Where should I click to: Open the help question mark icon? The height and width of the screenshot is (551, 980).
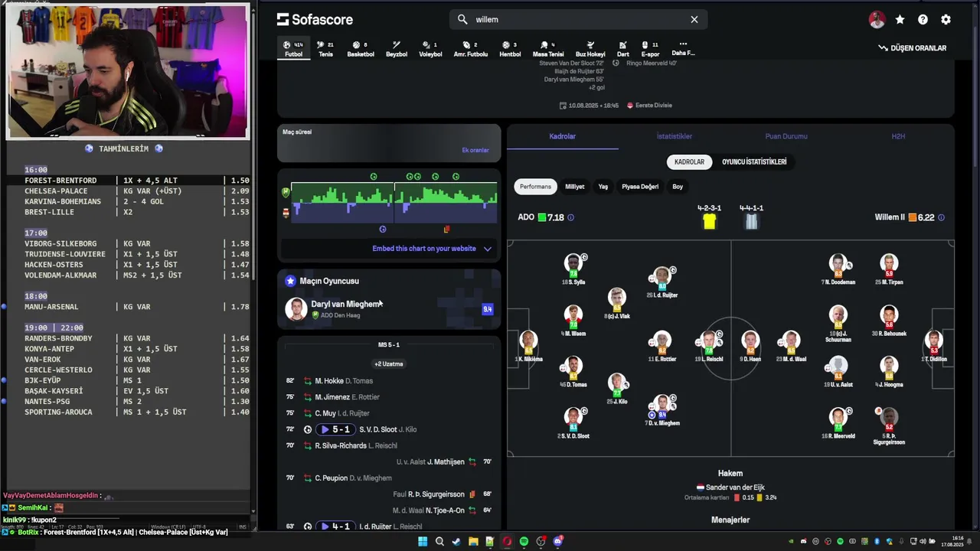tap(923, 19)
